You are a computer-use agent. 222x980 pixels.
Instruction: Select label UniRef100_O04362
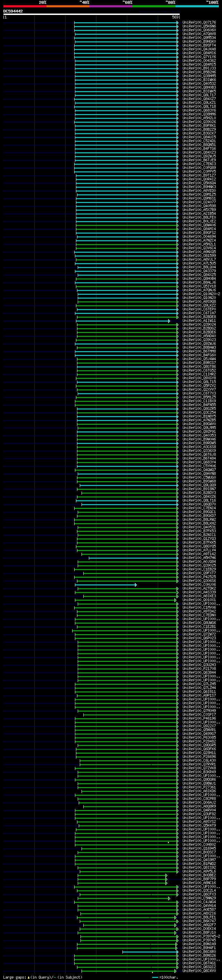point(199,60)
